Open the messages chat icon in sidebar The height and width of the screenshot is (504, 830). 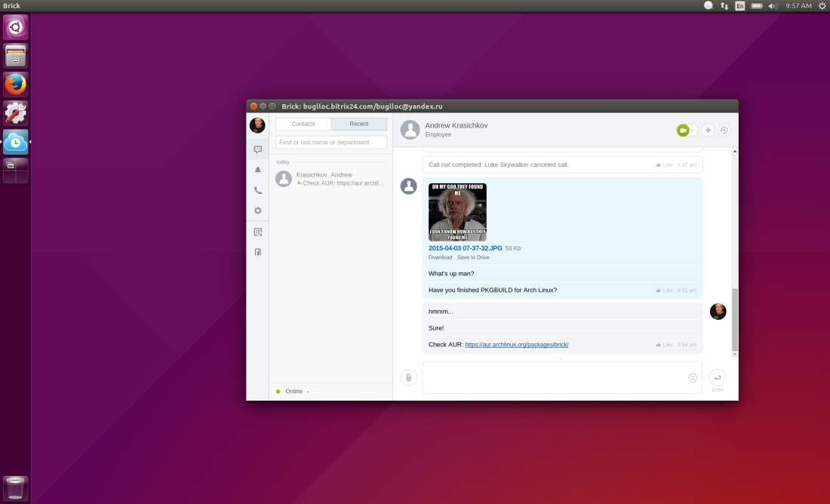pos(258,149)
